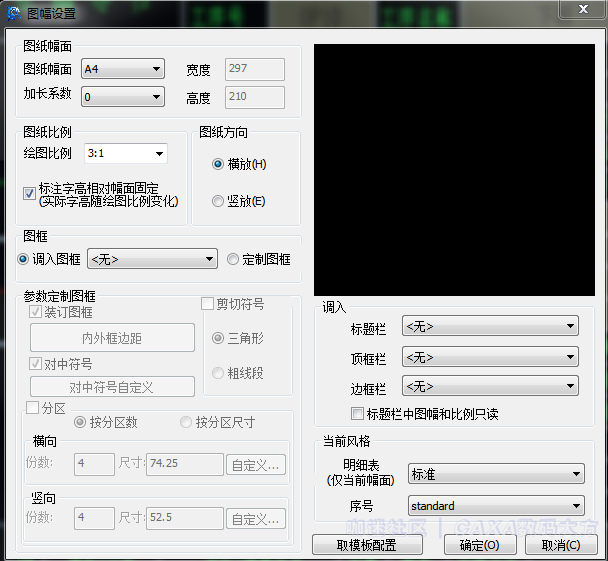The height and width of the screenshot is (561, 608).
Task: Open the 图纸幅面 A4 dropdown
Action: point(123,69)
